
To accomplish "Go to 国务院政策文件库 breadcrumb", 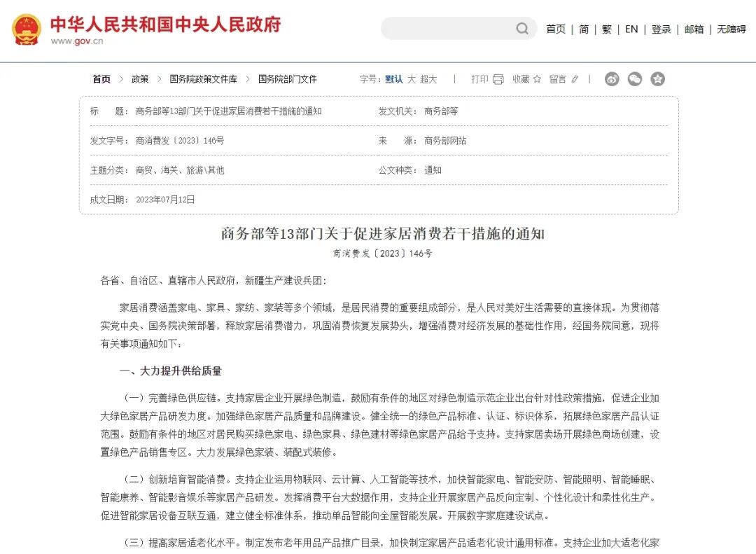I will pyautogui.click(x=203, y=79).
